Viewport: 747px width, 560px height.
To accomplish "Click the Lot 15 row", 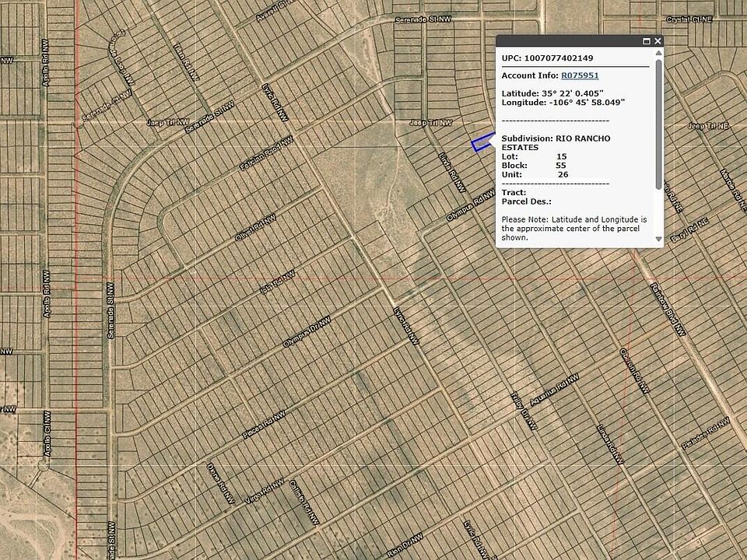I will (534, 156).
